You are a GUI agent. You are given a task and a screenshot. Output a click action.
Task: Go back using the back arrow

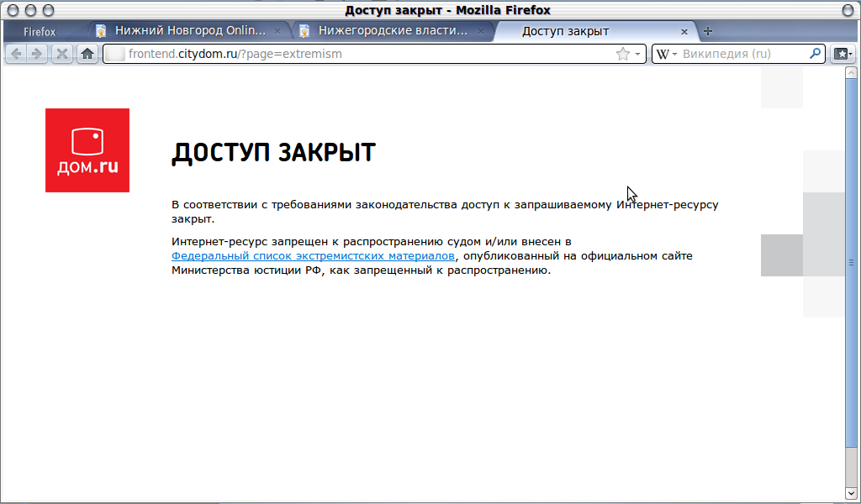click(x=17, y=54)
